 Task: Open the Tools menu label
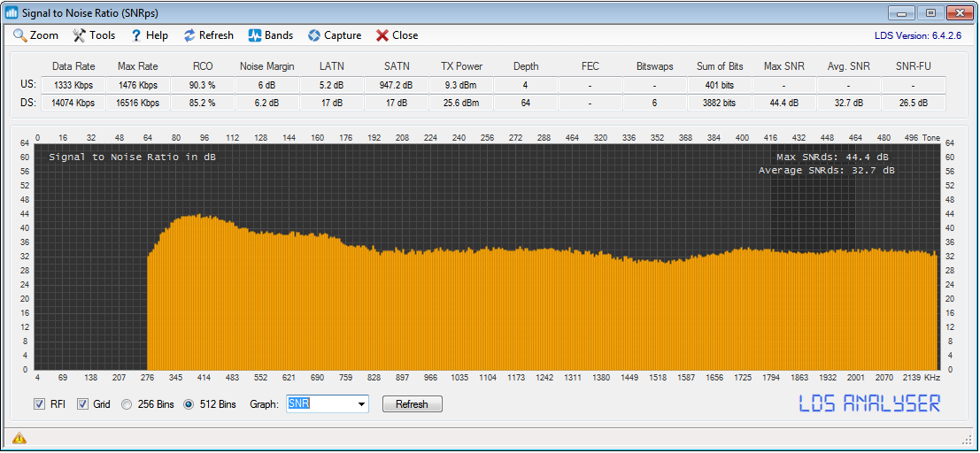[x=103, y=35]
